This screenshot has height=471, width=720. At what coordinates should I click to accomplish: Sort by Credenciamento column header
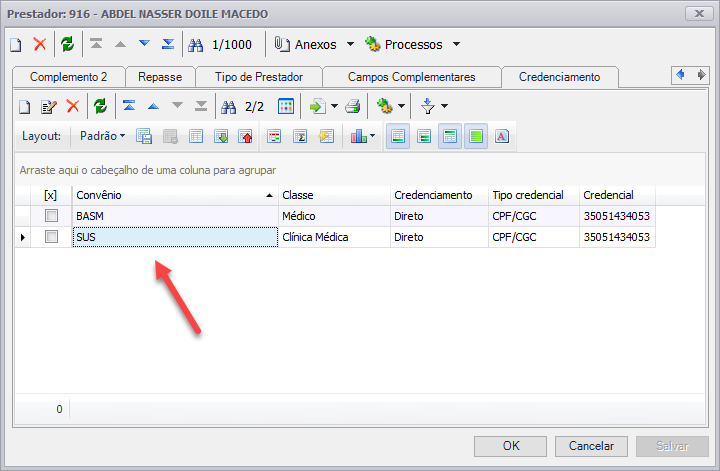point(439,195)
